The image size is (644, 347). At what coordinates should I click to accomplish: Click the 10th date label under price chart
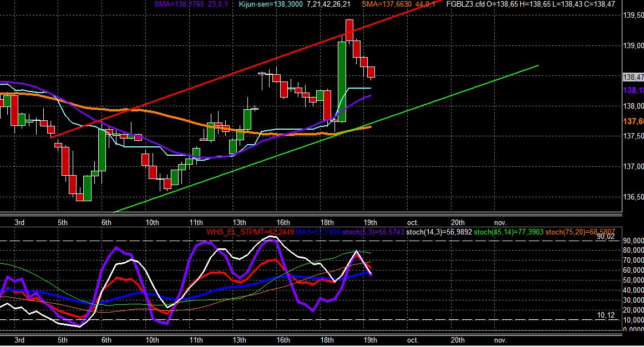pyautogui.click(x=153, y=223)
